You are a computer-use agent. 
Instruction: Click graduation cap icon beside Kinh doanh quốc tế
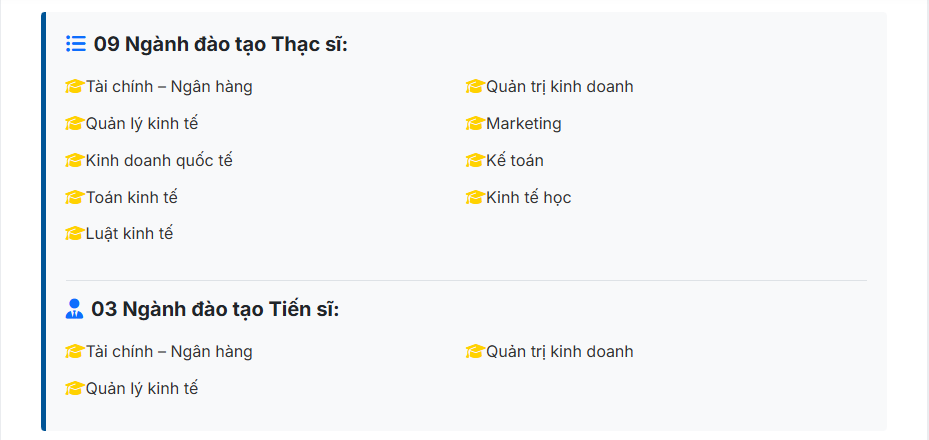point(74,161)
